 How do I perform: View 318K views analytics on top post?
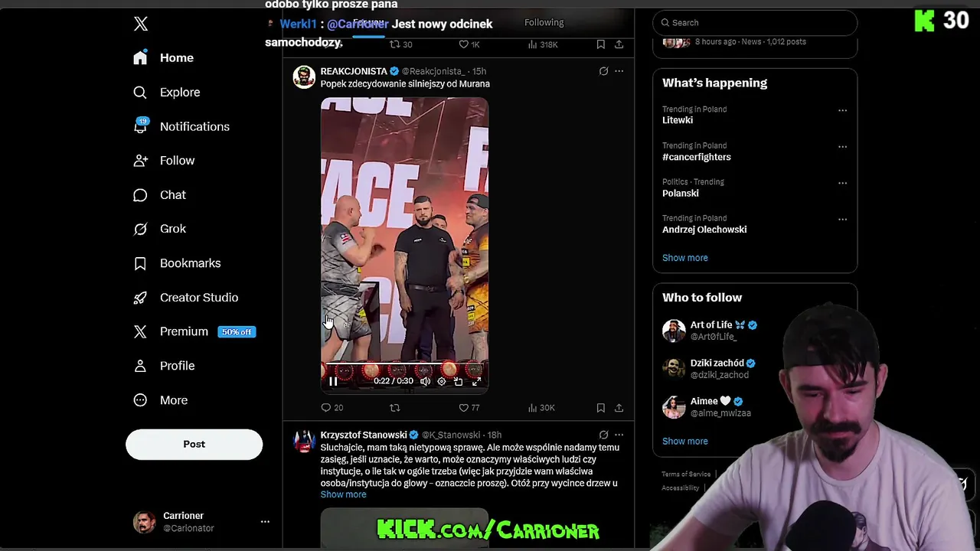click(x=542, y=44)
